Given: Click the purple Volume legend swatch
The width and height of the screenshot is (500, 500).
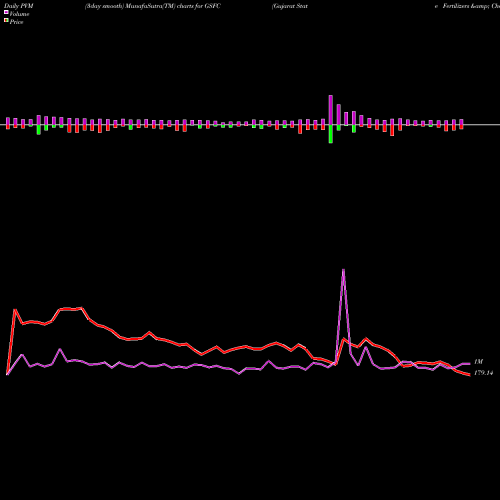Looking at the screenshot, I should [x=6, y=12].
